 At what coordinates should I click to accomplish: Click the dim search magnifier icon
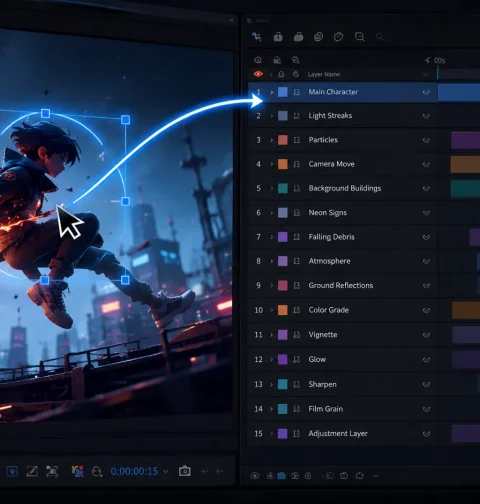(x=380, y=37)
